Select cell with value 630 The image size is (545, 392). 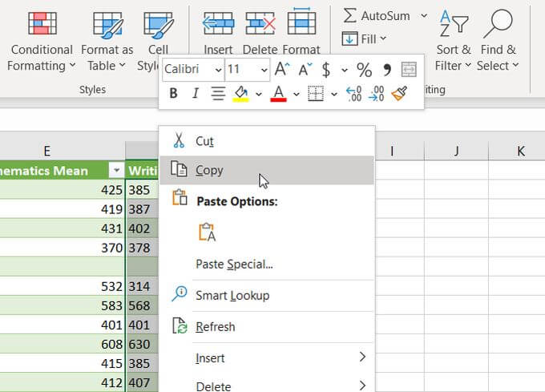[x=142, y=344]
